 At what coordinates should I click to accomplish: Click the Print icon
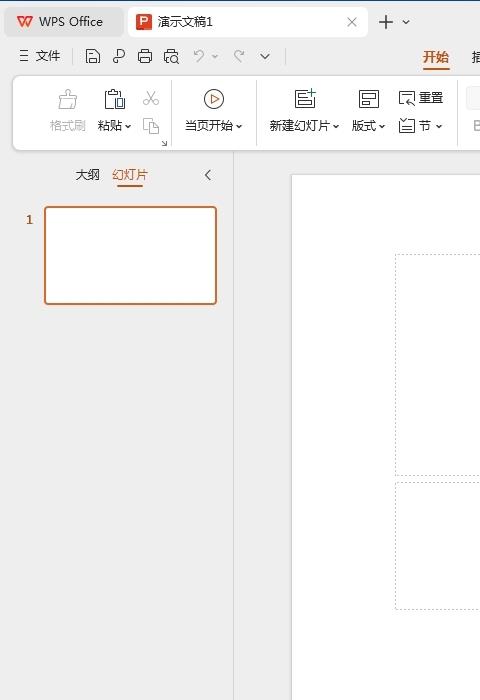pyautogui.click(x=145, y=56)
